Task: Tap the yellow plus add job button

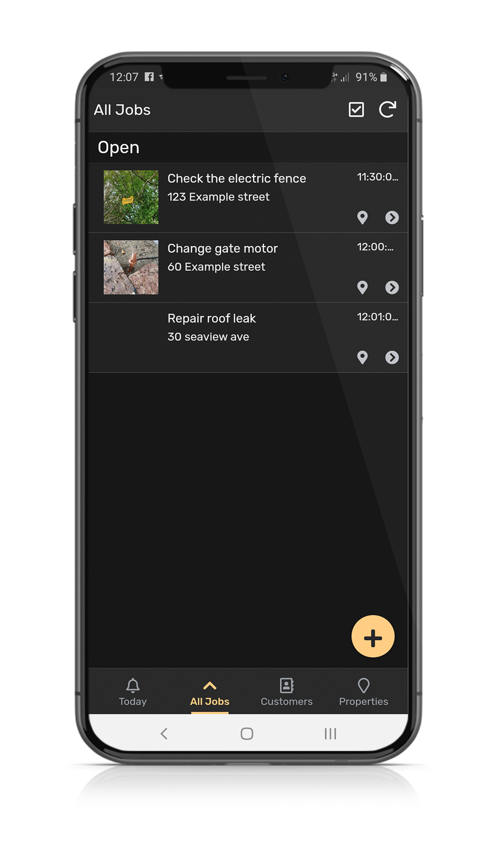Action: point(373,636)
